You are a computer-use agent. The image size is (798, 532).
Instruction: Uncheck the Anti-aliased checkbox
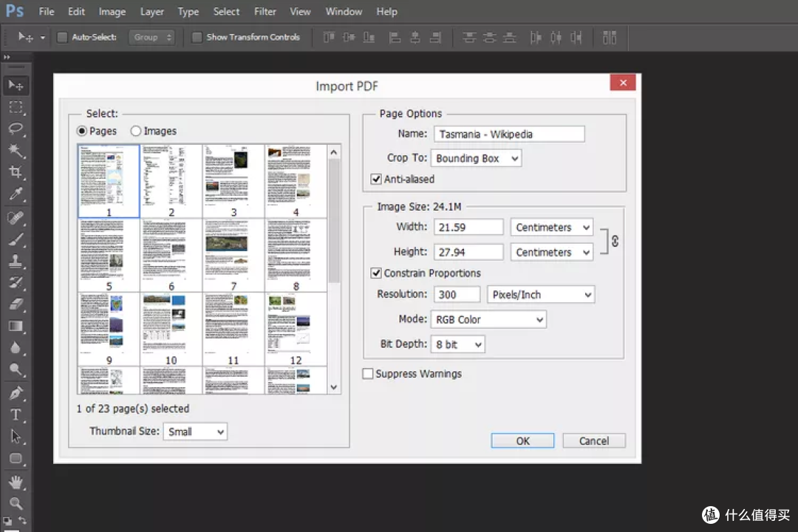click(x=376, y=180)
